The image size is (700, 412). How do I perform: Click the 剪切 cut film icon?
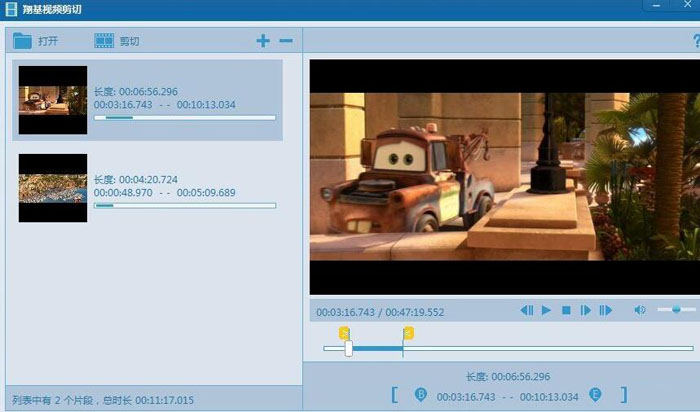point(104,41)
